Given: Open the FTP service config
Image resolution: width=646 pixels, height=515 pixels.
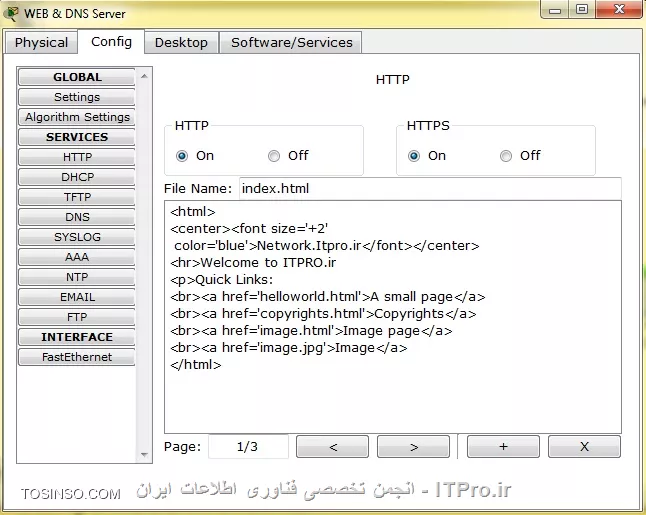Looking at the screenshot, I should coord(77,317).
